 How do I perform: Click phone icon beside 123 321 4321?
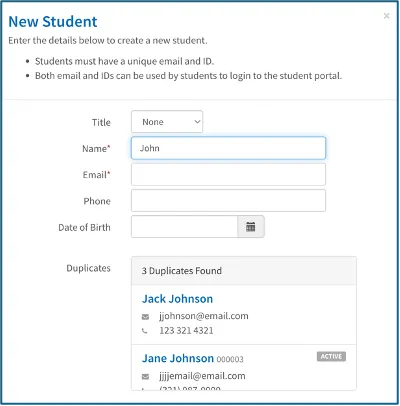[145, 331]
